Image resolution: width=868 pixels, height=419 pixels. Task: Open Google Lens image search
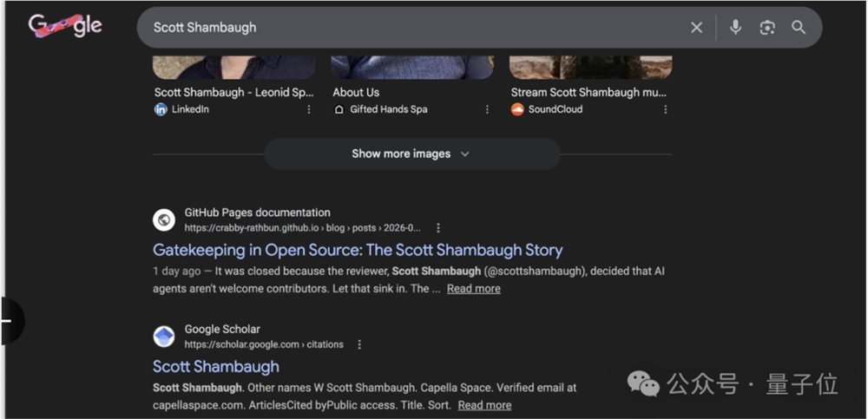coord(766,28)
